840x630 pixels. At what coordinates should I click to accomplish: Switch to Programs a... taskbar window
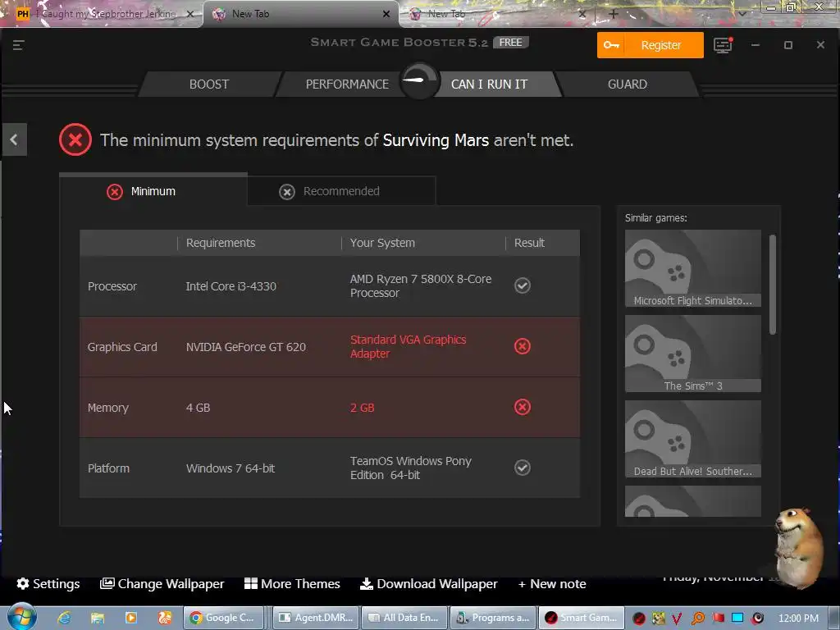tap(493, 618)
